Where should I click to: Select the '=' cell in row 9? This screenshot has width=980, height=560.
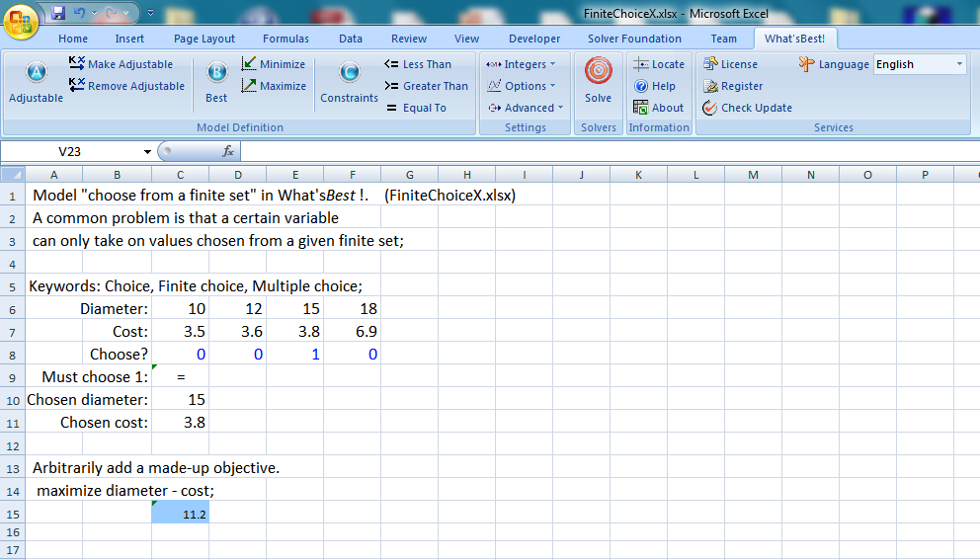(180, 377)
